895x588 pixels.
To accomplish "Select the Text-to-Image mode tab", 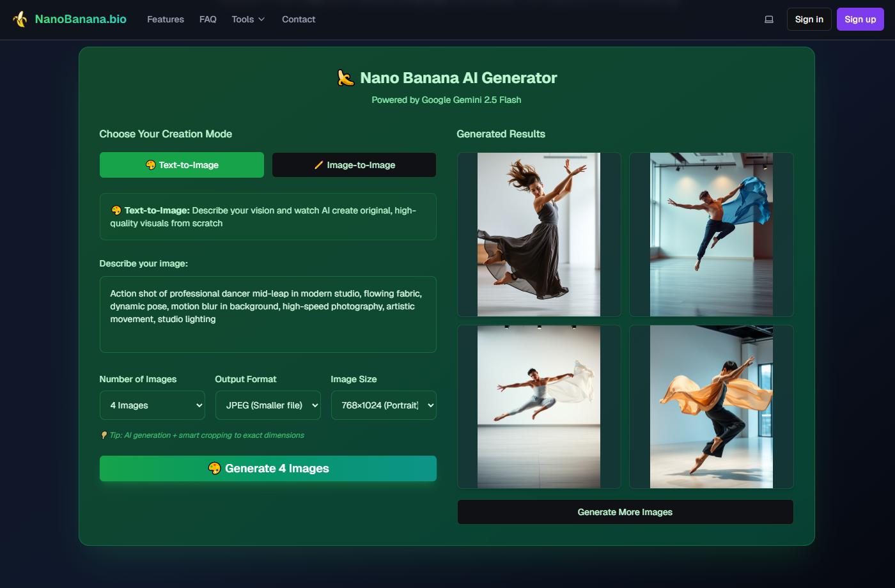I will point(182,165).
